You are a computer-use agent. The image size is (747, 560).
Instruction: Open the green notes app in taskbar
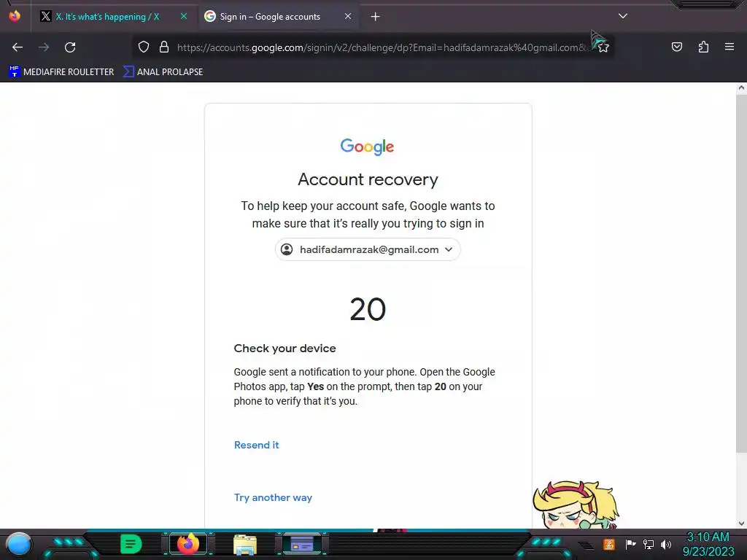(x=131, y=544)
